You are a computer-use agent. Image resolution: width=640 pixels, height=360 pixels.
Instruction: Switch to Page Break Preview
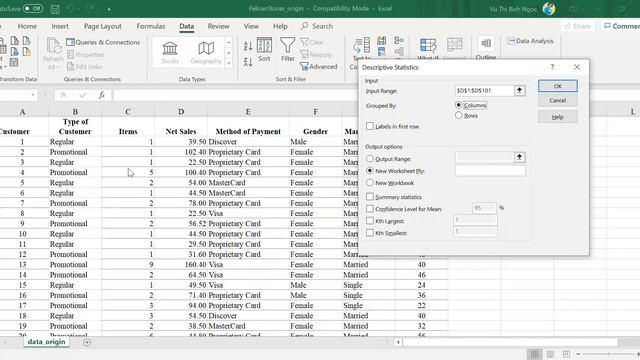[x=566, y=354]
